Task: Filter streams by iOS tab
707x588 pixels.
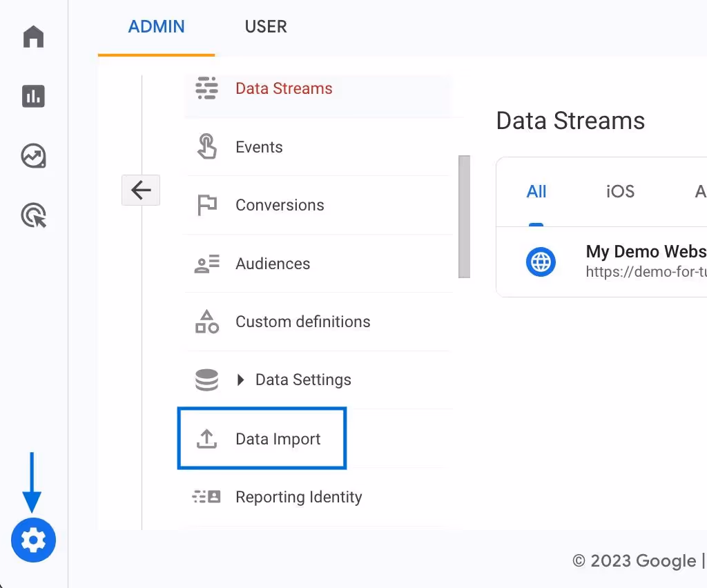Action: click(x=620, y=191)
